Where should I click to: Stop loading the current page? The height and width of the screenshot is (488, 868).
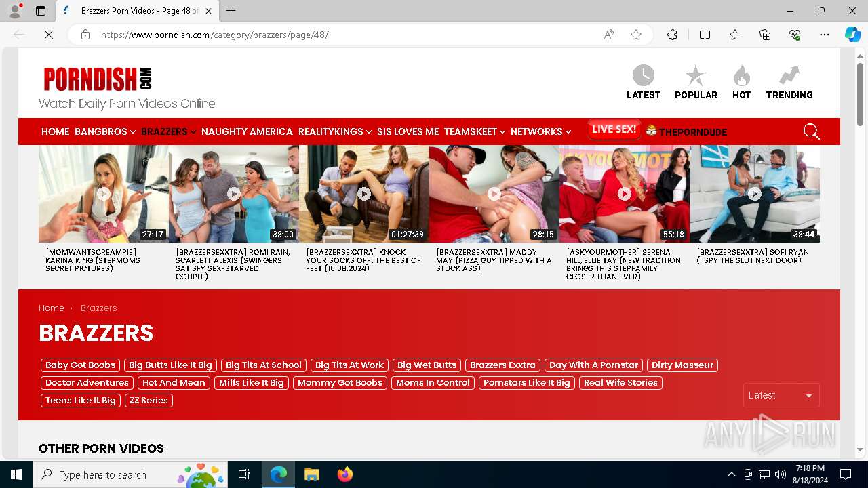[x=49, y=35]
